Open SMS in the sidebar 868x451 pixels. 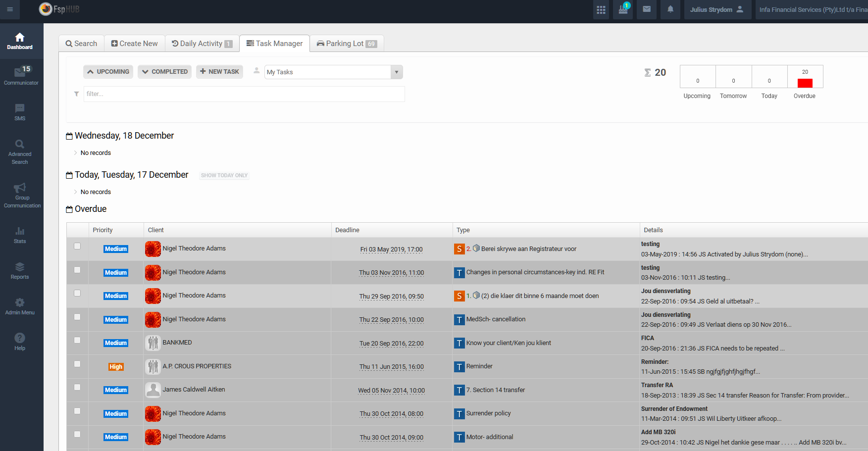20,112
